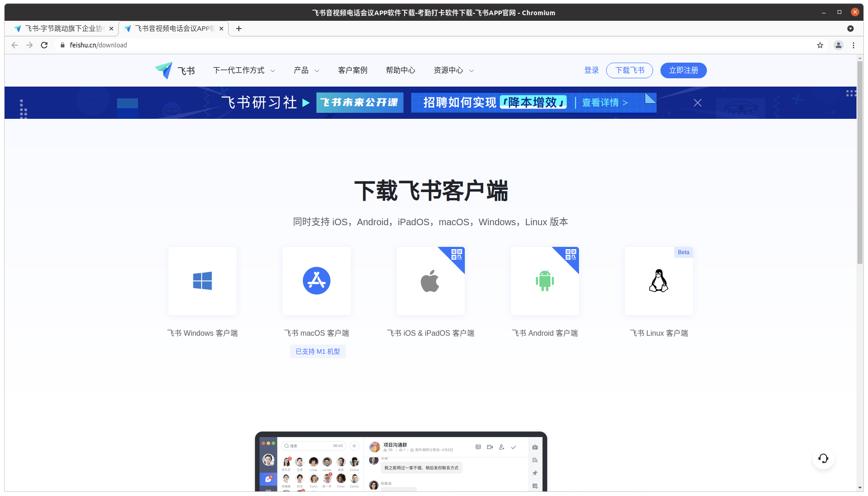868x496 pixels.
Task: Click the supported platforms subtitle text
Action: click(x=430, y=222)
